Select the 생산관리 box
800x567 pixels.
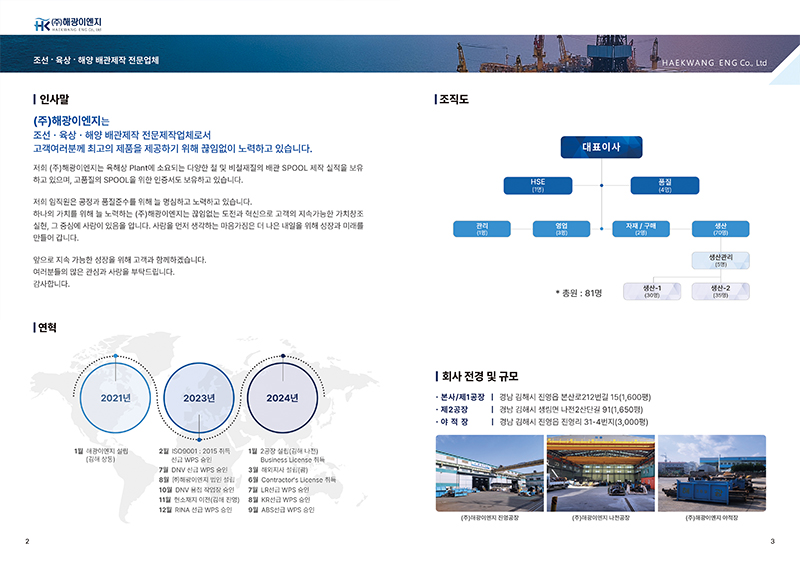point(720,260)
